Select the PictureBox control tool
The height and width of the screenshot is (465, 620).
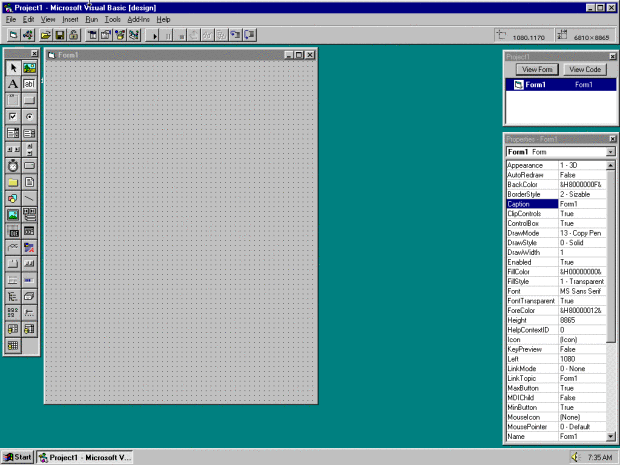29,68
